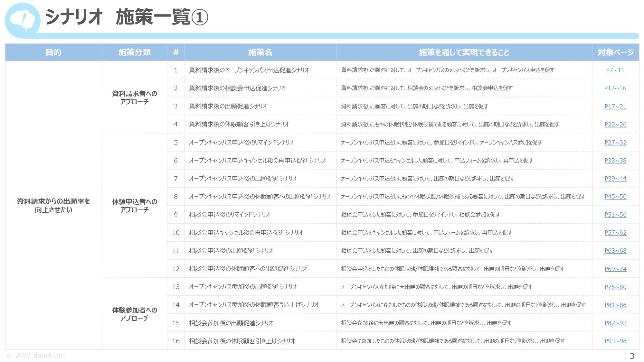
Task: Open the P57~62 page link
Action: click(x=615, y=232)
